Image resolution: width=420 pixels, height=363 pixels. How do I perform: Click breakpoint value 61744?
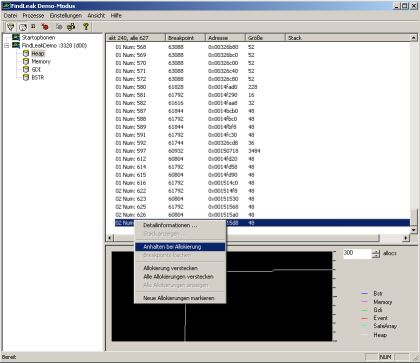click(176, 143)
